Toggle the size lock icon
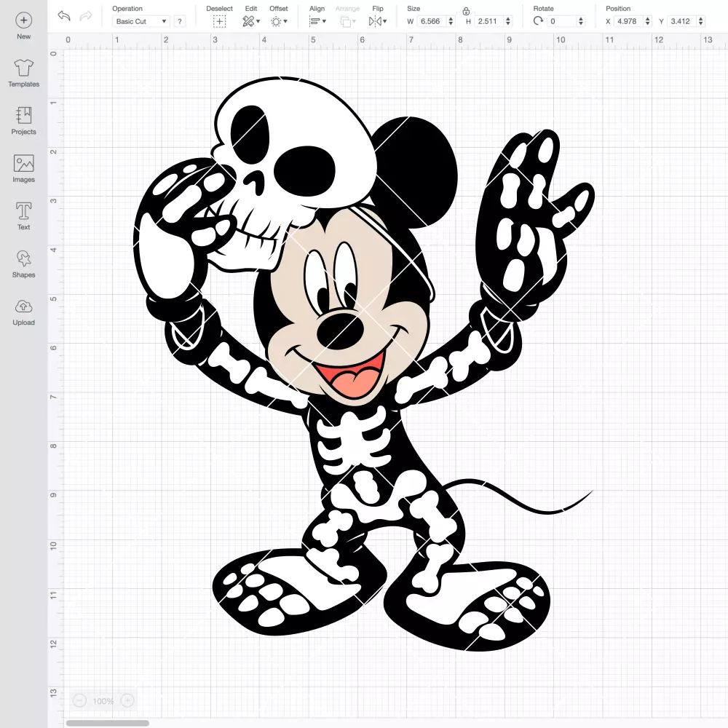Screen dimensions: 728x728 click(466, 11)
